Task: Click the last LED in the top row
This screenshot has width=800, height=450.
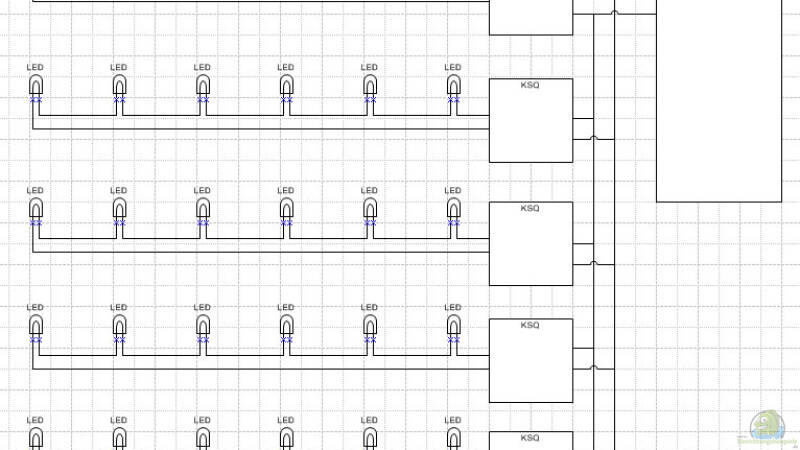Action: [453, 86]
